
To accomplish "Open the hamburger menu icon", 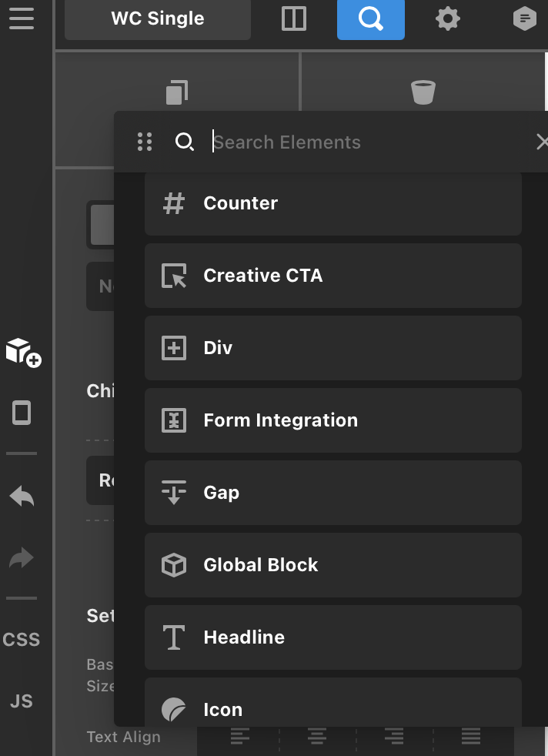I will (x=22, y=18).
